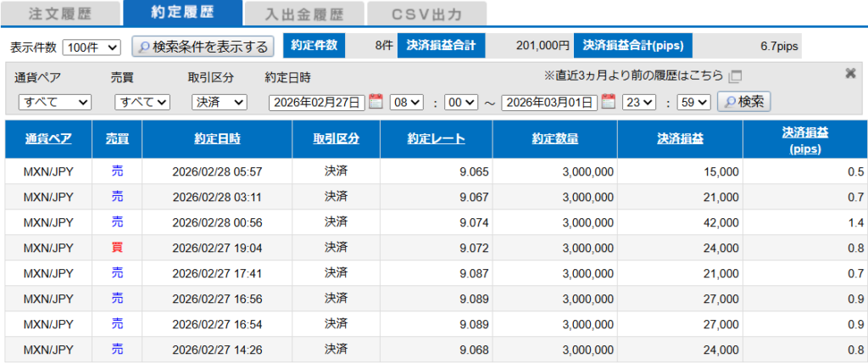Expand the 取引区分 決済 dropdown

[219, 103]
